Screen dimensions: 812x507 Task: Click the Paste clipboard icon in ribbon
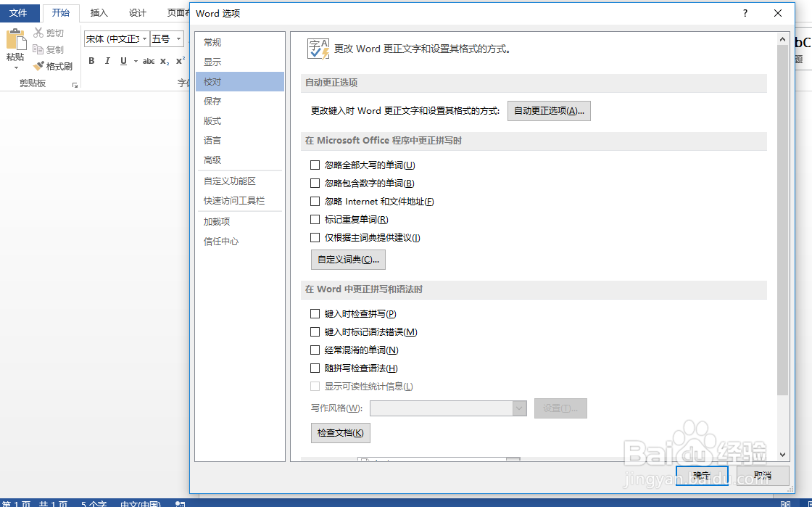(15, 40)
